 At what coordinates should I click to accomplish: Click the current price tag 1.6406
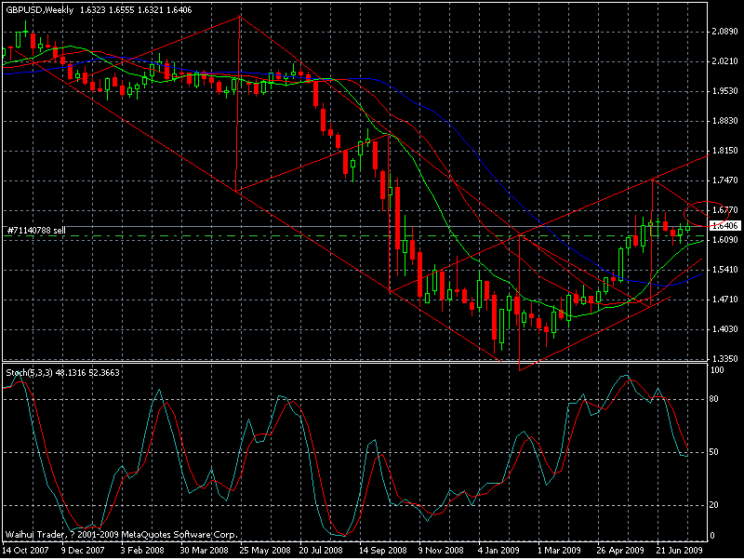(x=725, y=225)
